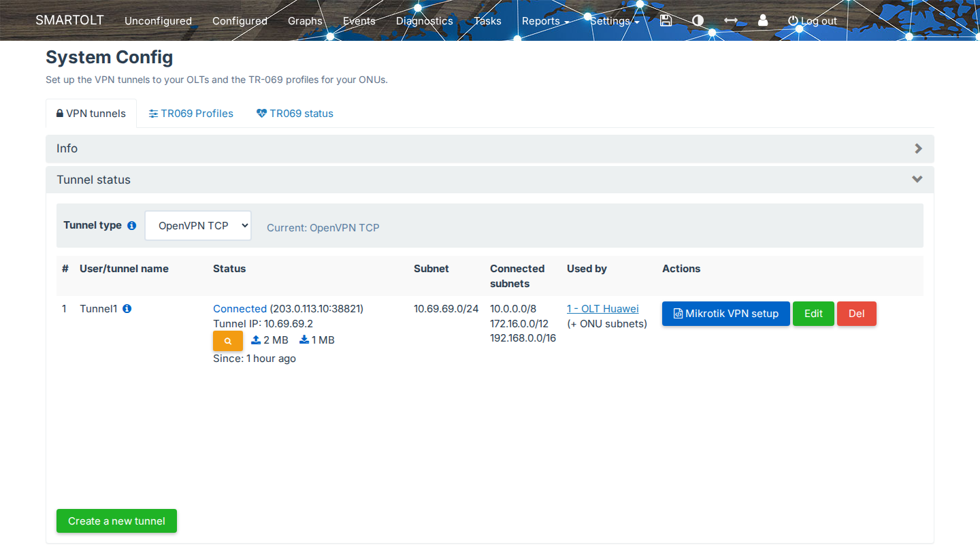Image resolution: width=980 pixels, height=560 pixels.
Task: Click the info icon next to Tunnel1
Action: [x=127, y=308]
